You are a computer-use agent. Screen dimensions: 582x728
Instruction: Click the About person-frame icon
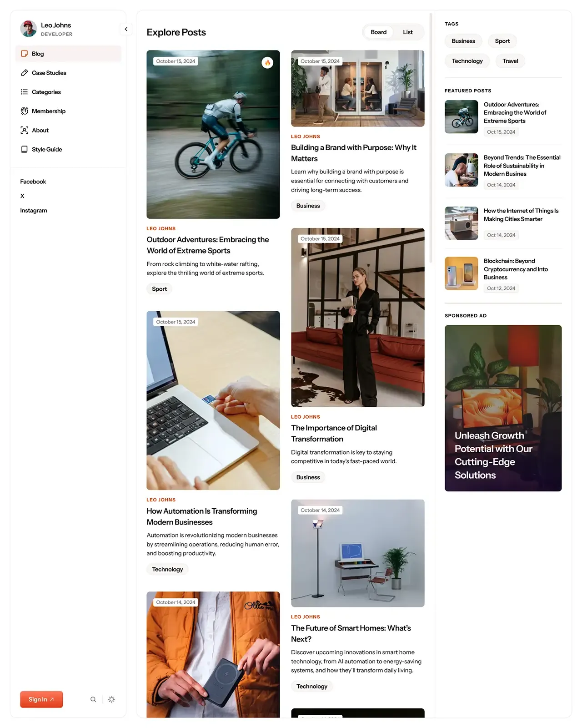[25, 130]
